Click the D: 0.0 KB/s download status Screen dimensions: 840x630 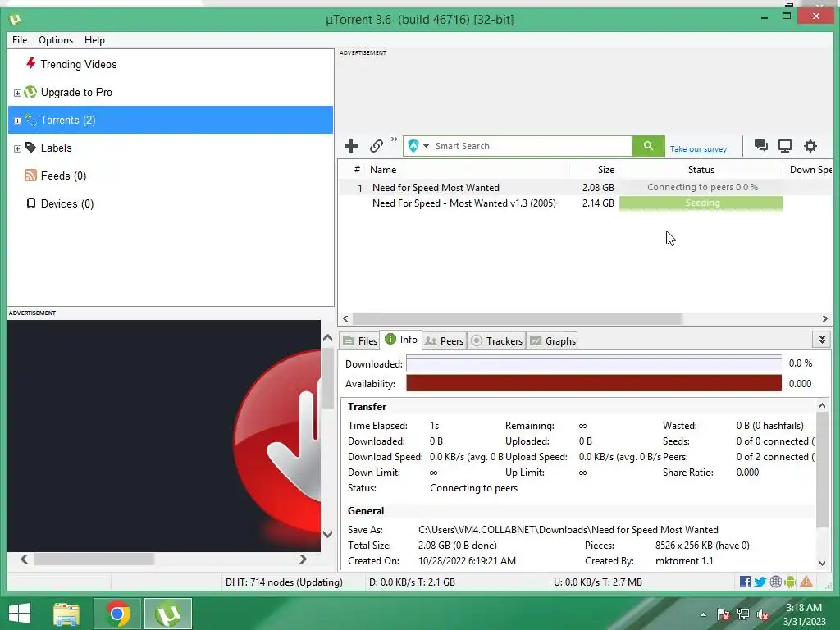click(412, 582)
